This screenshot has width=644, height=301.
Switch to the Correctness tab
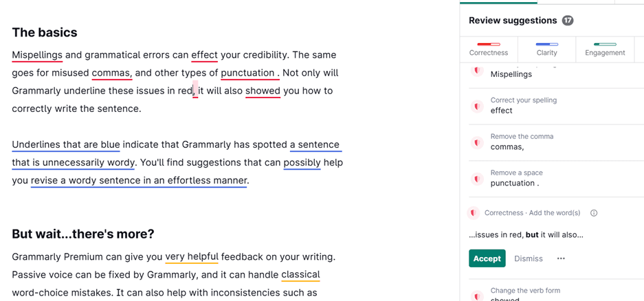[x=489, y=49]
